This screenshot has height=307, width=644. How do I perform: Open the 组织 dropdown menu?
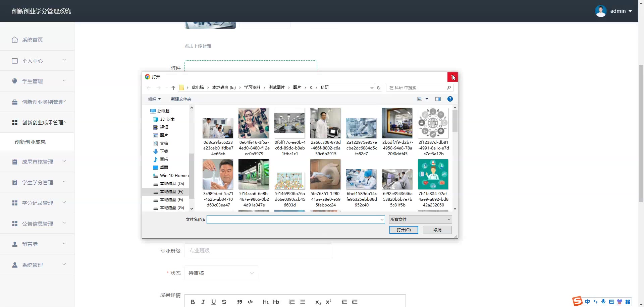pos(154,99)
